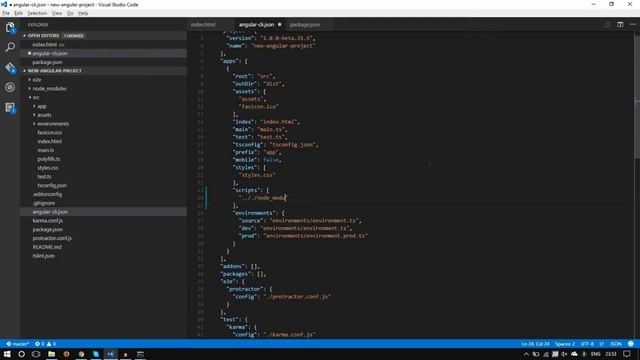Image resolution: width=640 pixels, height=360 pixels.
Task: Click the volume icon in the system tray
Action: (564, 354)
